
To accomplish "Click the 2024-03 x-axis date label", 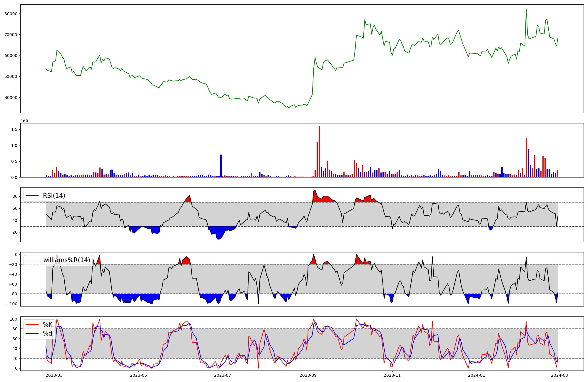I will tap(559, 375).
